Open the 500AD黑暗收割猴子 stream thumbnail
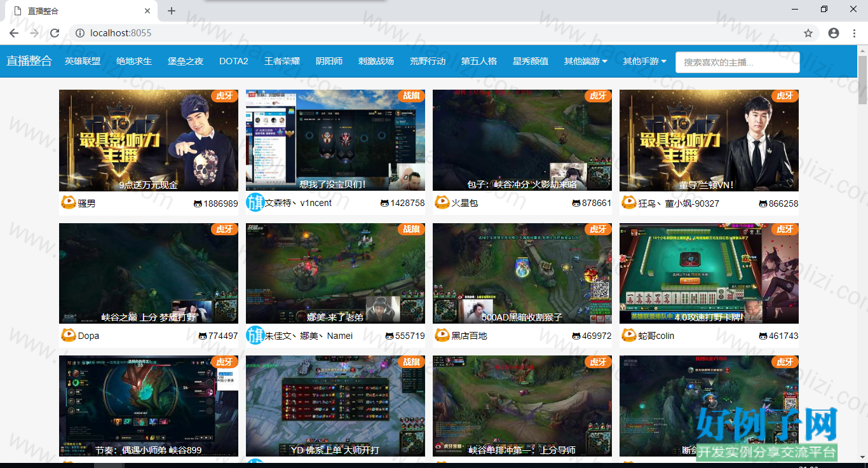The image size is (868, 468). coord(522,273)
